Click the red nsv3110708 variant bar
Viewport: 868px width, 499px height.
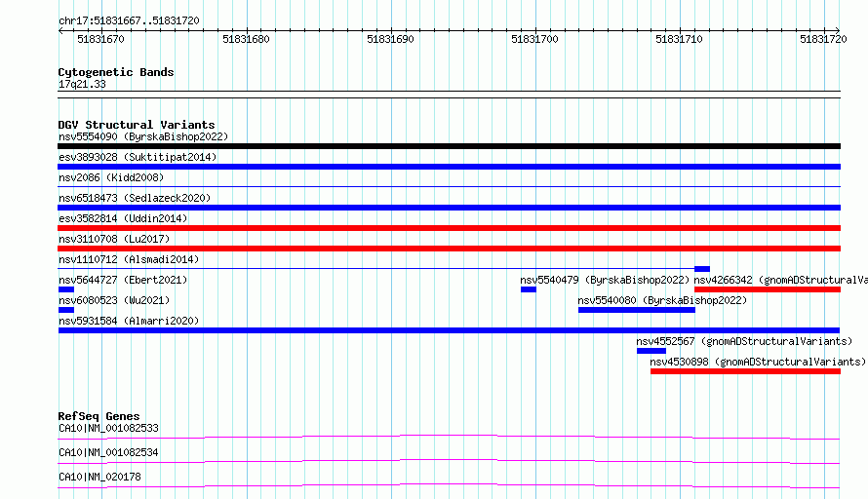click(449, 249)
